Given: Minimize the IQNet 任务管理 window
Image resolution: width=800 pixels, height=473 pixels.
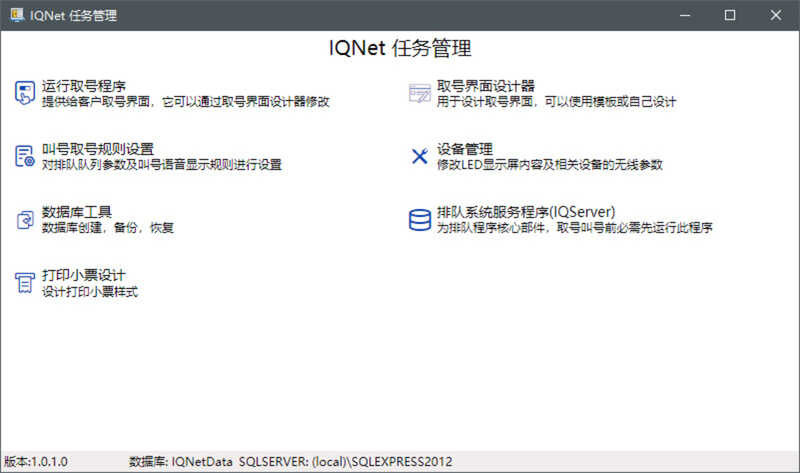Looking at the screenshot, I should click(685, 15).
